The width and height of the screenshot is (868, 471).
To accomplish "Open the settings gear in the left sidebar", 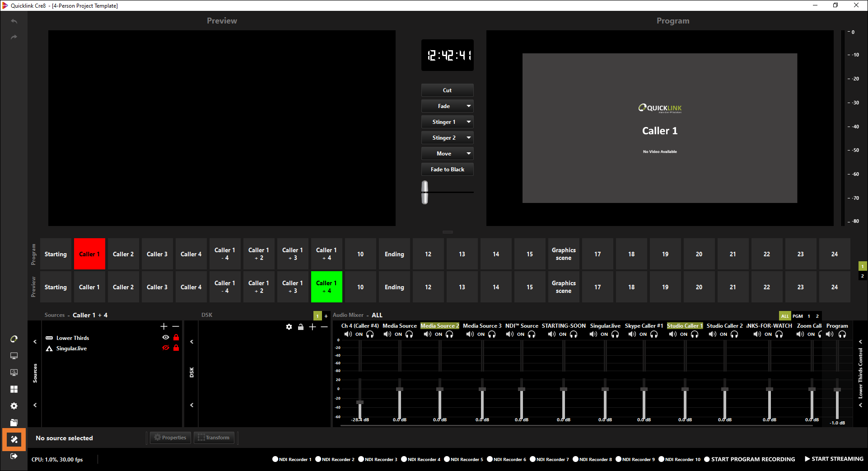I will (14, 406).
